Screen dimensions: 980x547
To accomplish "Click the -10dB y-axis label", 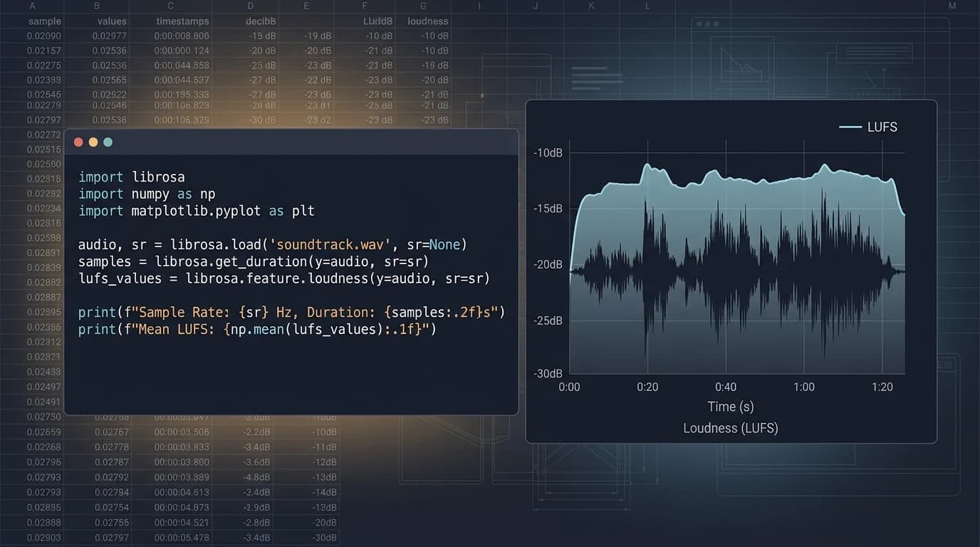I will pos(548,153).
